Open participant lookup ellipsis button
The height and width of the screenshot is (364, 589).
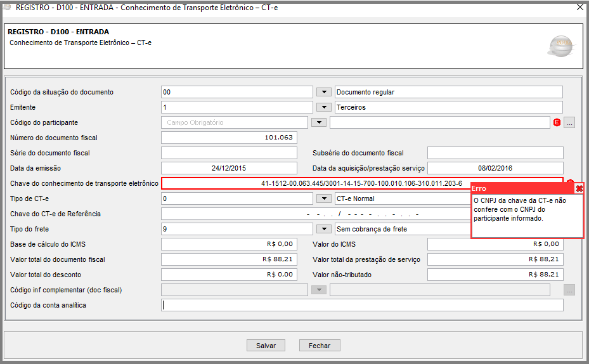coord(569,123)
